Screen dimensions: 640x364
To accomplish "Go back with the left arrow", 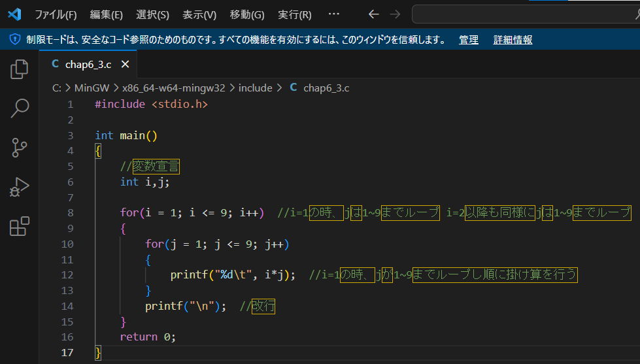I will click(373, 14).
